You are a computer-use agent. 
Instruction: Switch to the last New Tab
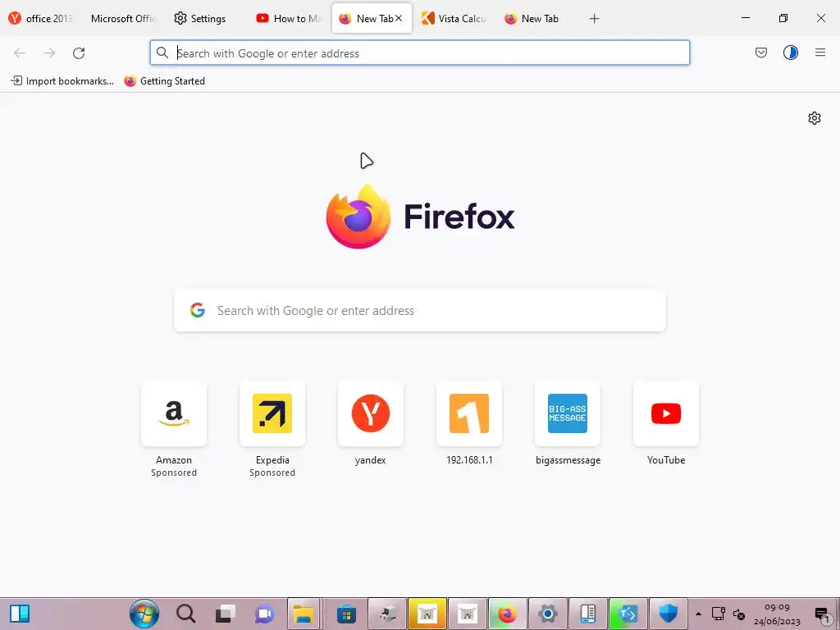(536, 19)
